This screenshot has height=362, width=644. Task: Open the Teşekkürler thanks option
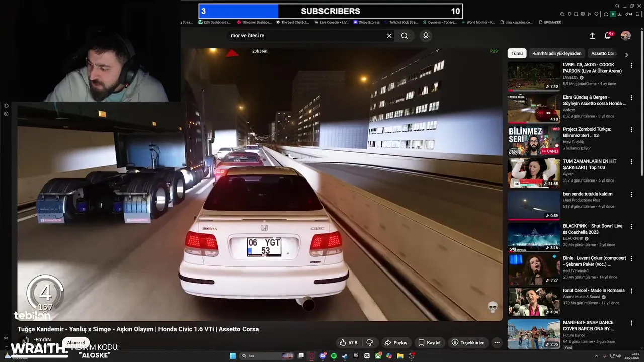point(467,343)
